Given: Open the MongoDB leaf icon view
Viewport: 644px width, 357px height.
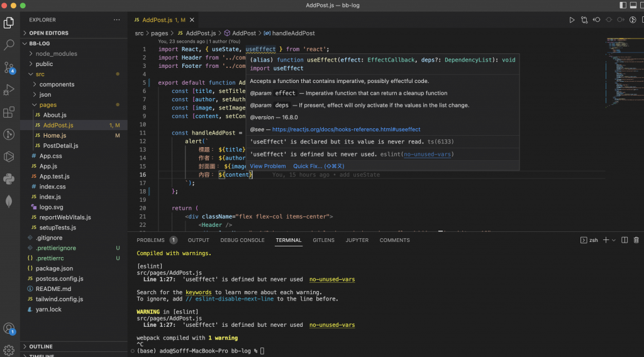Looking at the screenshot, I should tap(9, 202).
